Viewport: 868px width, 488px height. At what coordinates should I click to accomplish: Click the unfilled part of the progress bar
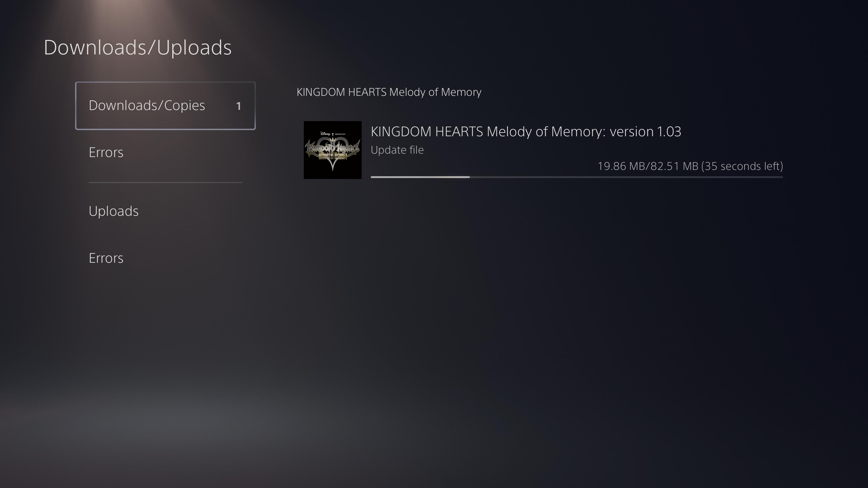(626, 177)
